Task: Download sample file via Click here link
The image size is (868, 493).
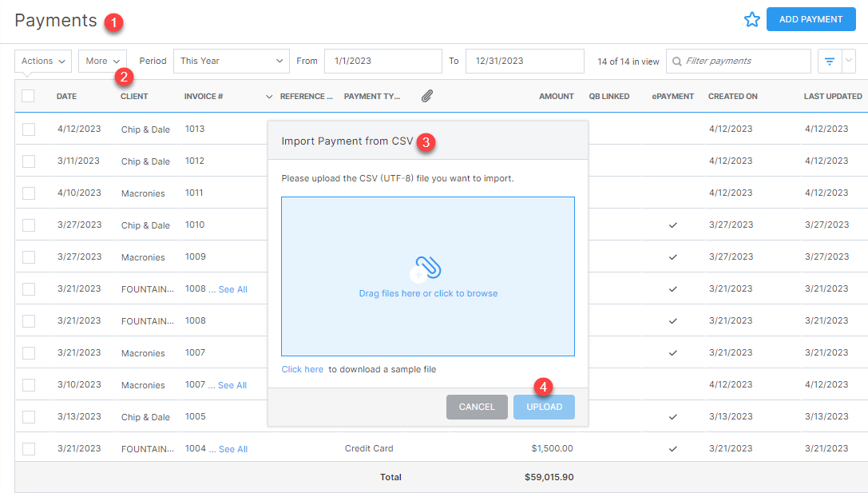Action: point(302,369)
